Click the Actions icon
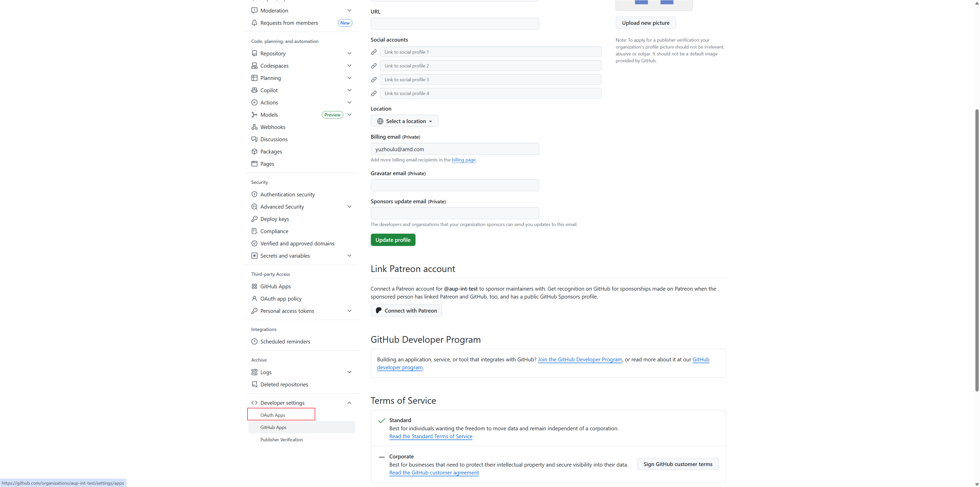The width and height of the screenshot is (980, 487). coord(254,102)
